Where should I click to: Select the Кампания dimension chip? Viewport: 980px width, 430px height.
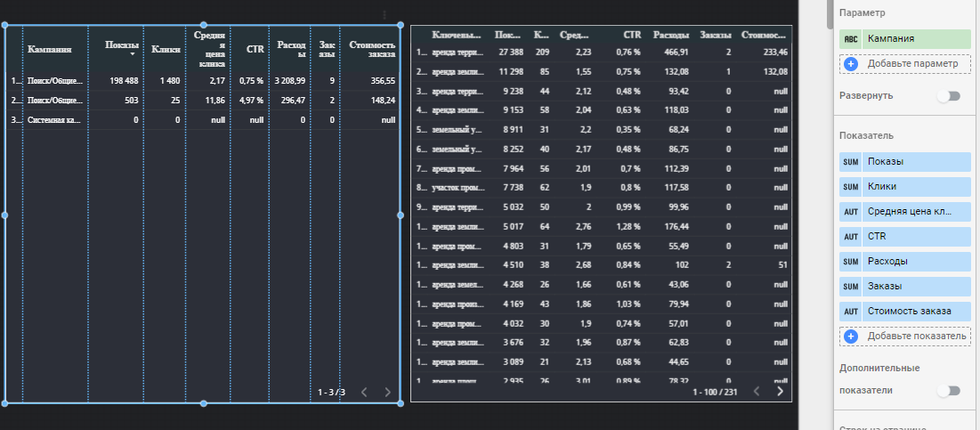917,39
